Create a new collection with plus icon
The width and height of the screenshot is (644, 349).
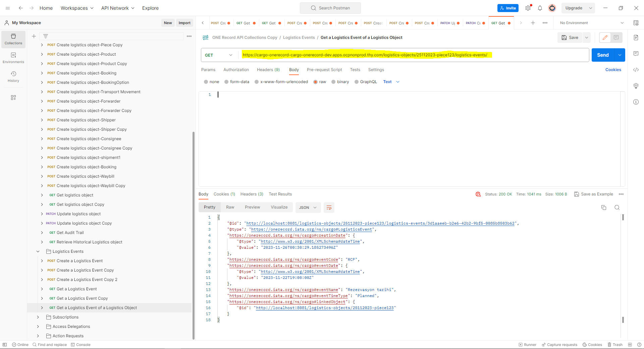coord(34,36)
